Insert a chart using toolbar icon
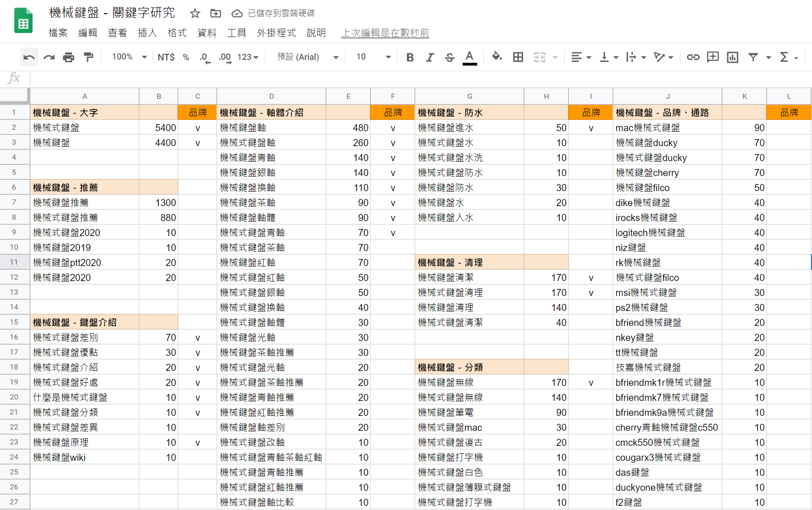812x510 pixels. tap(732, 57)
